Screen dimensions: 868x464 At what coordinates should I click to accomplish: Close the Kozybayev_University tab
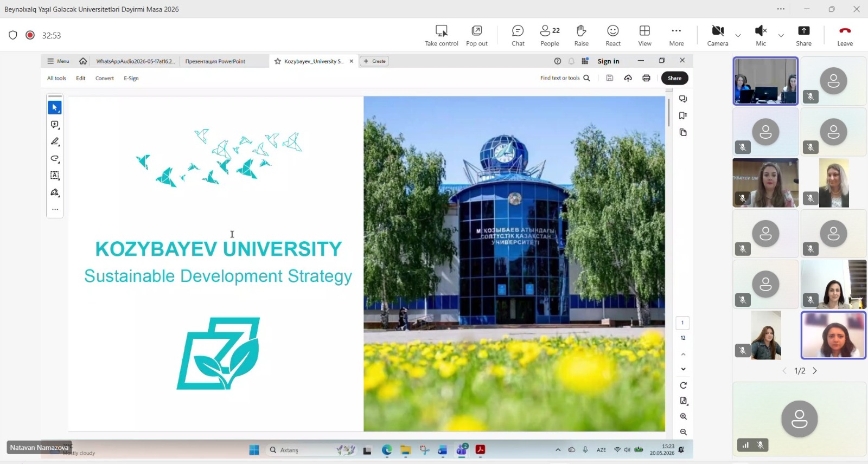pos(352,61)
